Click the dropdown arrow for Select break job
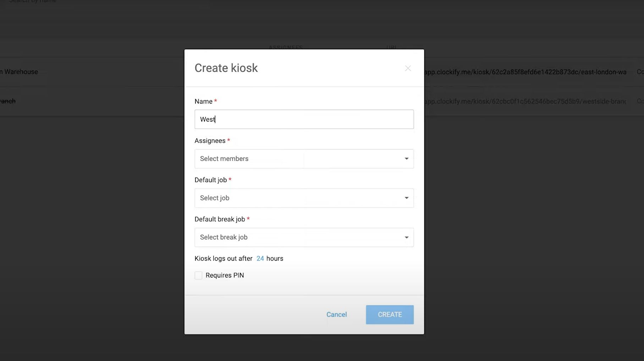The width and height of the screenshot is (644, 361). (x=406, y=237)
